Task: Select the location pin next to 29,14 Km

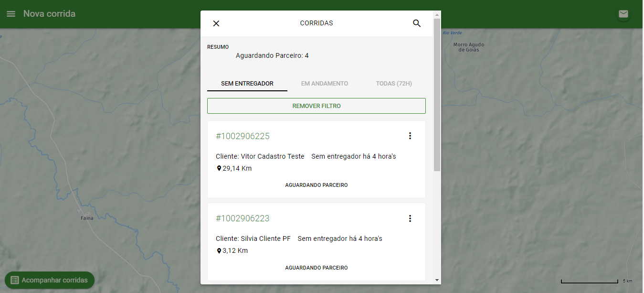Action: coord(219,168)
